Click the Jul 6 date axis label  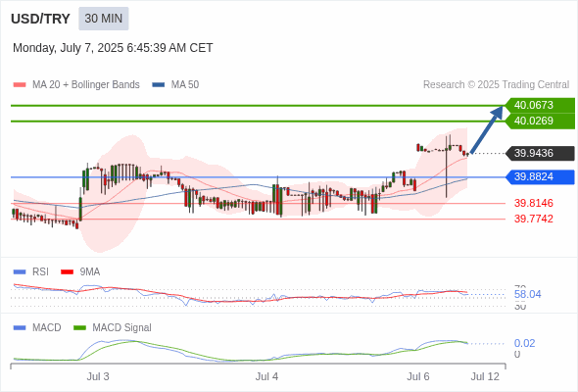418,376
